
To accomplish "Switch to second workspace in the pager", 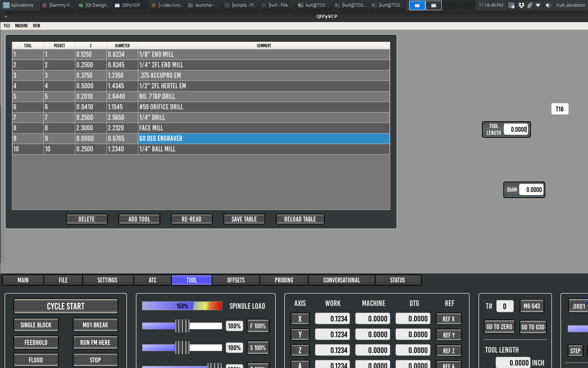I will click(x=434, y=5).
